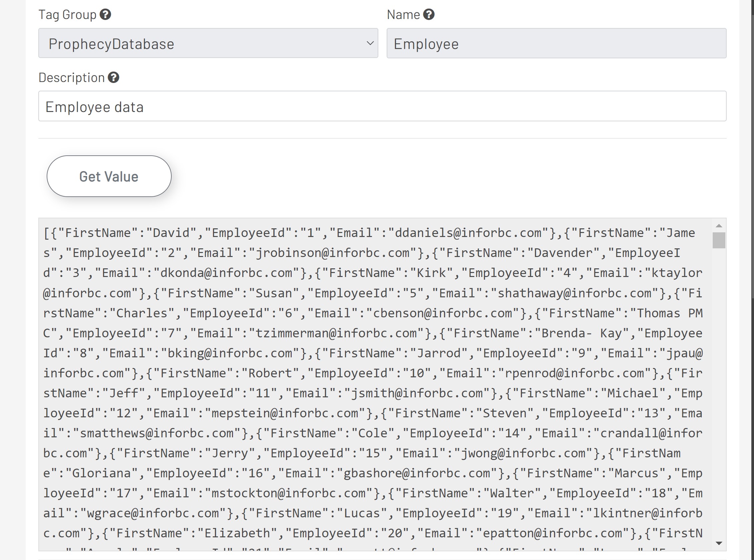This screenshot has width=754, height=560.
Task: Click the FirstName David entry in output
Action: click(171, 233)
